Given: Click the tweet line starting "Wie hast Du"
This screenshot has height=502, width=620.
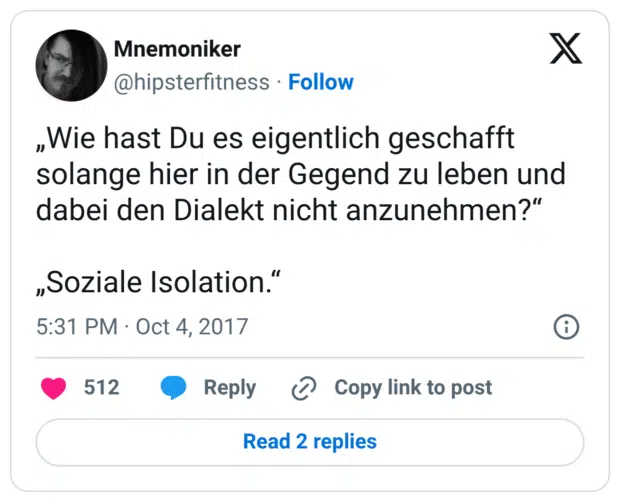Looking at the screenshot, I should click(x=274, y=137).
